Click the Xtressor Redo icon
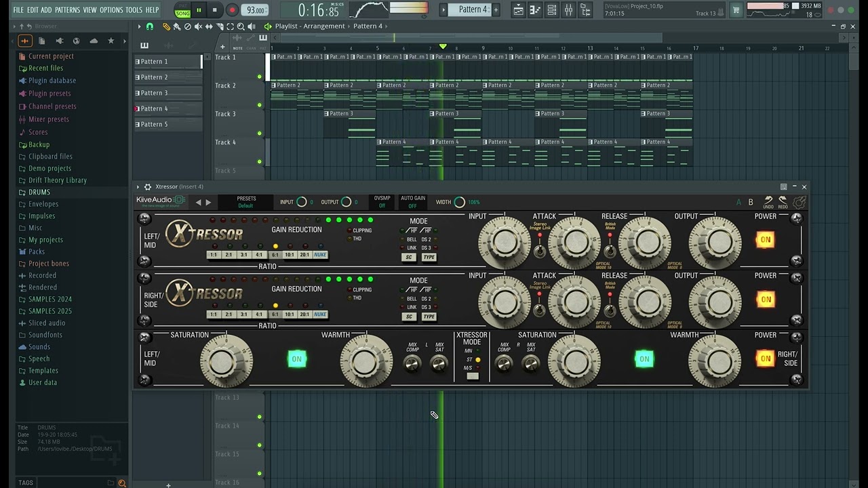Viewport: 868px width, 488px height. pos(783,202)
